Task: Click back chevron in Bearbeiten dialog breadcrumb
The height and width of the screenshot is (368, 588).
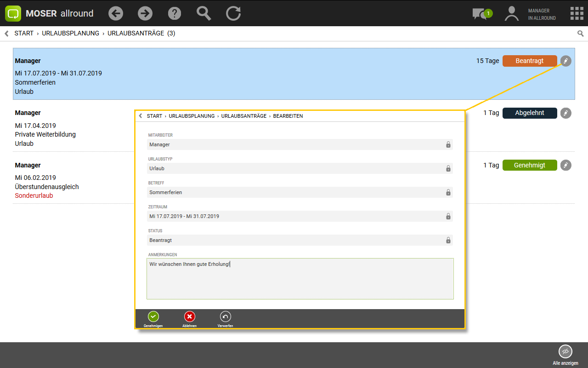Action: (x=140, y=116)
